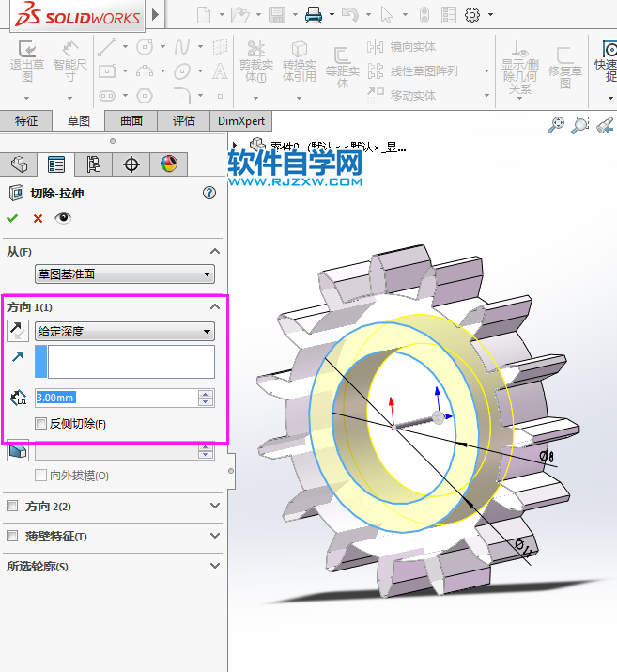Select the Straight Slot sketch tool
Screen dimensions: 617x672
tap(107, 96)
